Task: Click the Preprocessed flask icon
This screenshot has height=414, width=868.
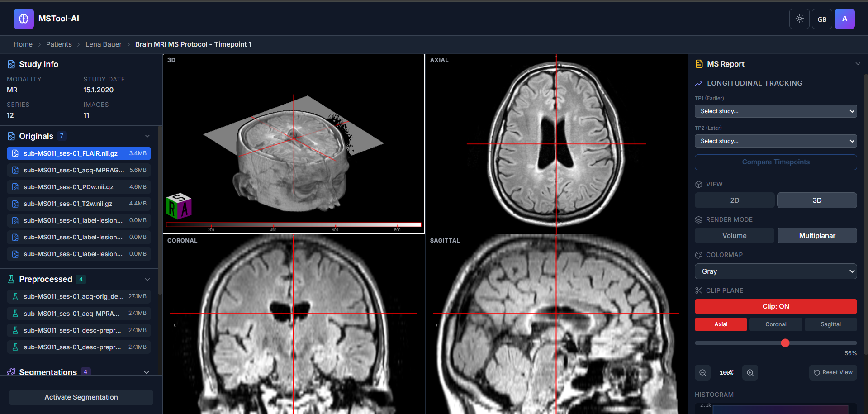Action: (11, 279)
